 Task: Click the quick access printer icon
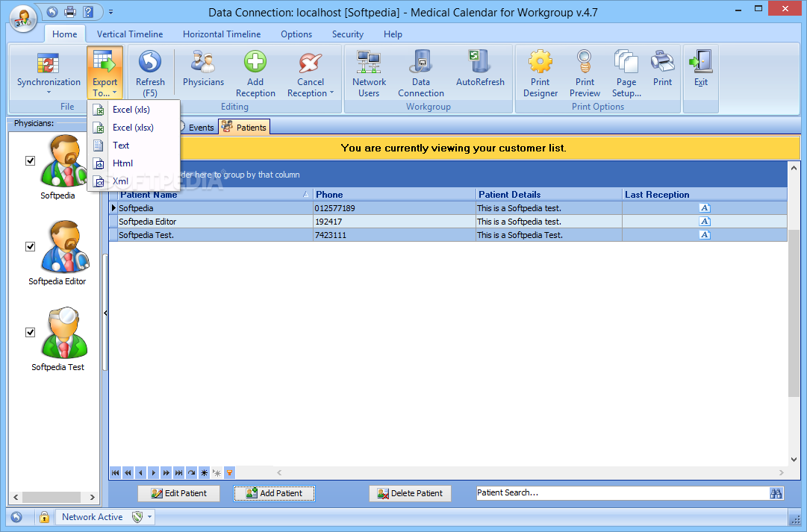tap(70, 11)
